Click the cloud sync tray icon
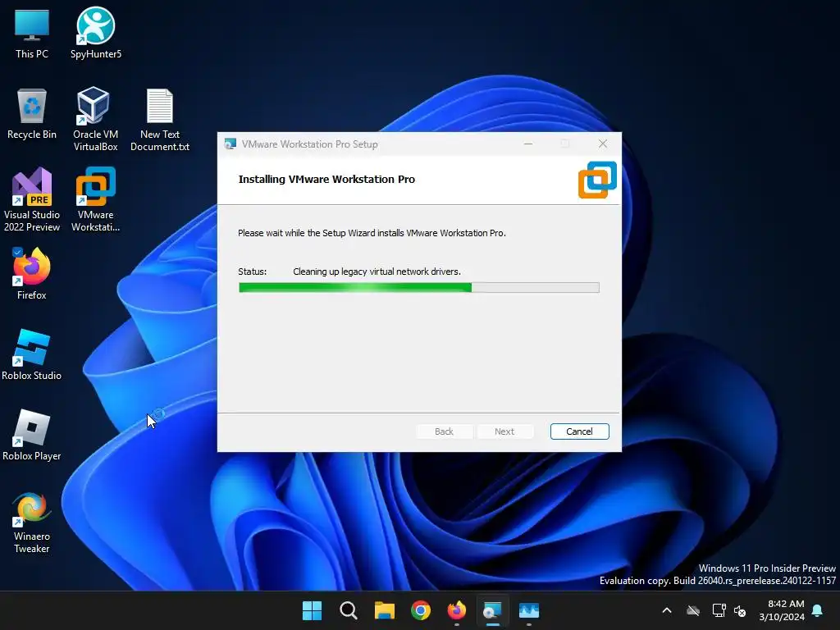This screenshot has width=840, height=630. click(x=693, y=610)
